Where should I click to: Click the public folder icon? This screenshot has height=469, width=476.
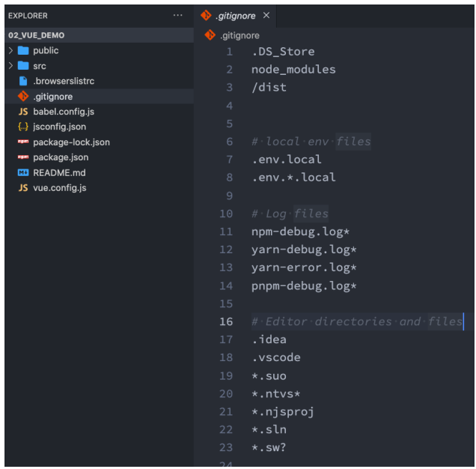coord(22,50)
